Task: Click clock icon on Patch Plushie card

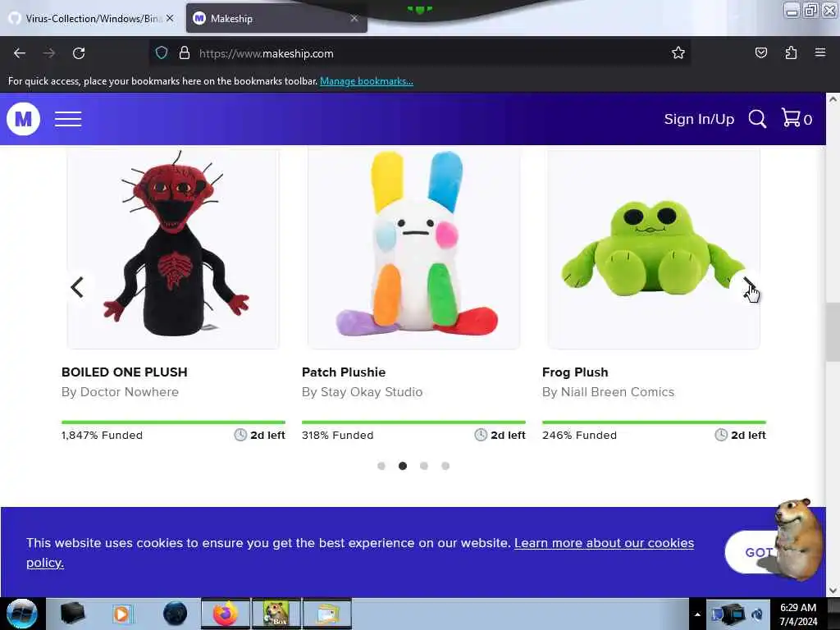Action: (481, 435)
